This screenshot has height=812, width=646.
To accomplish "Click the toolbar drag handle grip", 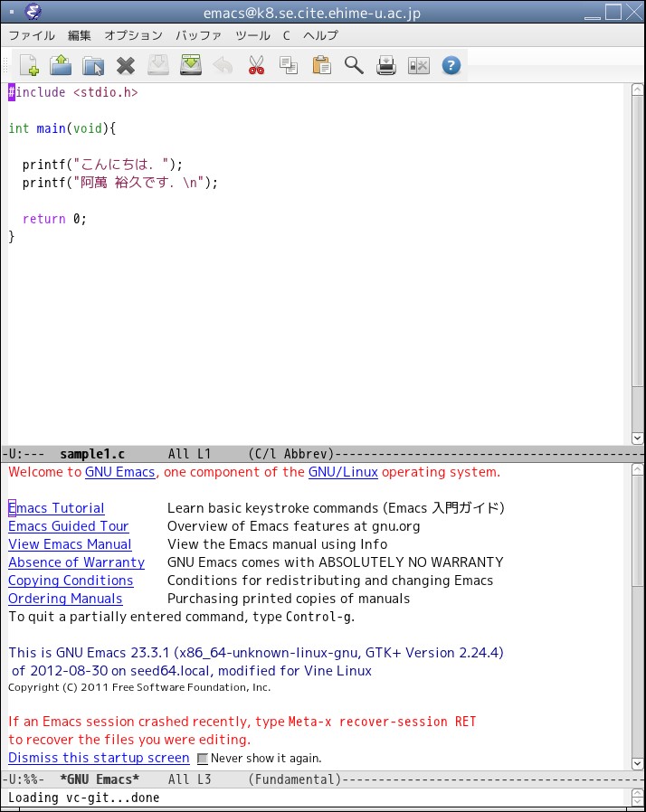I will [5, 65].
